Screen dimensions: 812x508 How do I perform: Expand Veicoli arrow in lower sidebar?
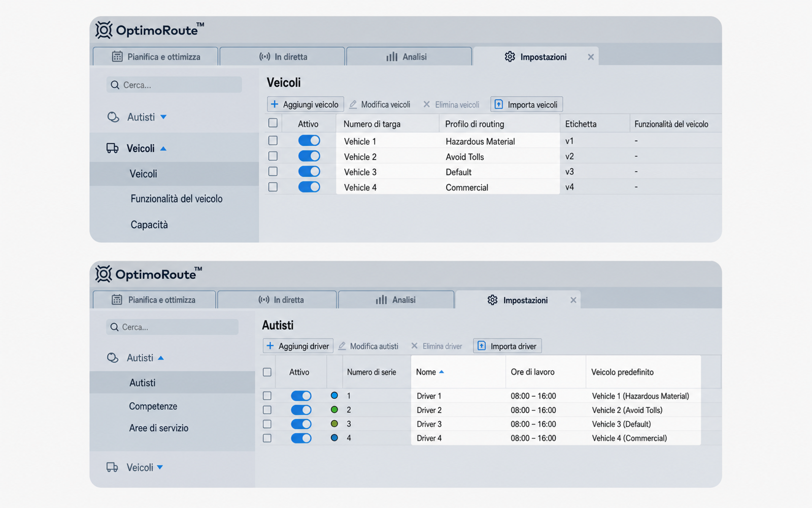[160, 467]
